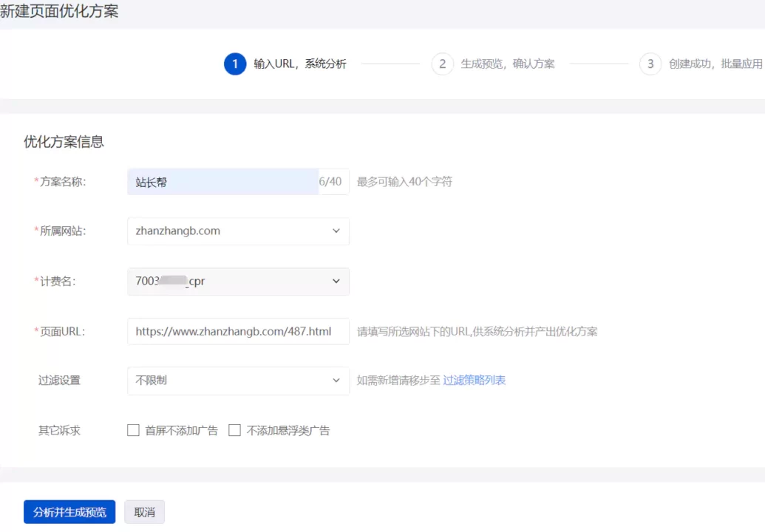
Task: Click the 取消 button
Action: coord(144,512)
